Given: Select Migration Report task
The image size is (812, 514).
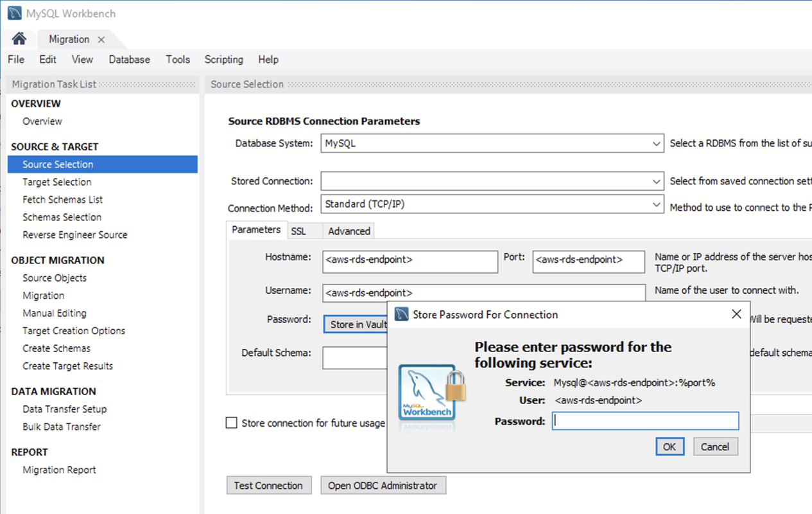Looking at the screenshot, I should 59,470.
